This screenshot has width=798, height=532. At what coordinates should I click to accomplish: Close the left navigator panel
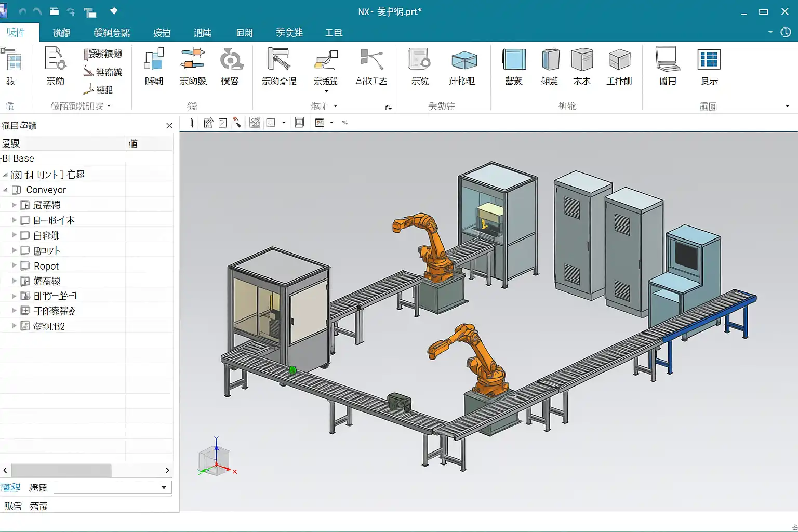point(169,126)
